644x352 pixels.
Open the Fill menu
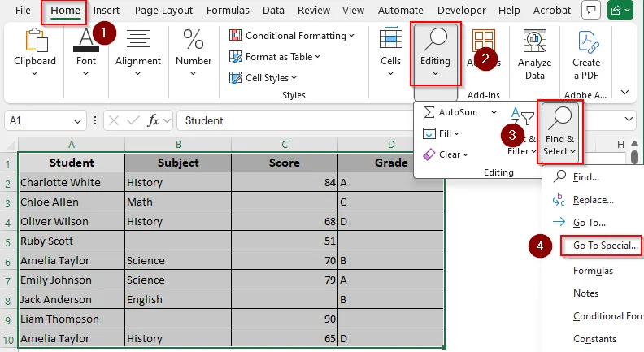point(441,133)
